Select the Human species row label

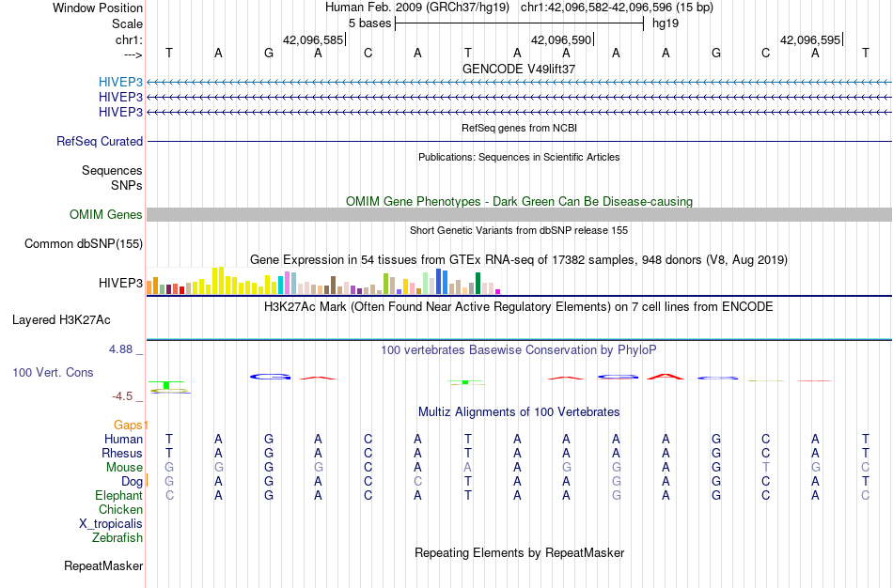tap(123, 439)
